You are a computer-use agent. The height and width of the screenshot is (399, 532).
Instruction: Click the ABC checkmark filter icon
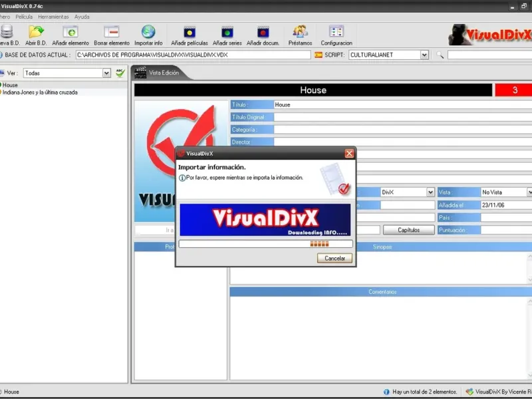[120, 72]
